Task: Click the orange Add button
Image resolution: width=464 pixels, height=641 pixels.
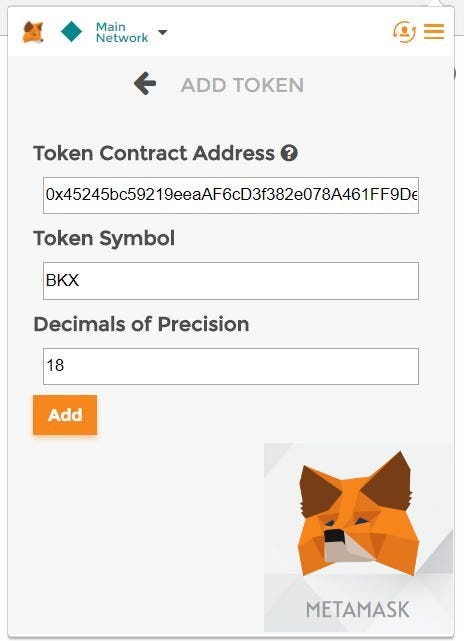Action: pos(65,415)
